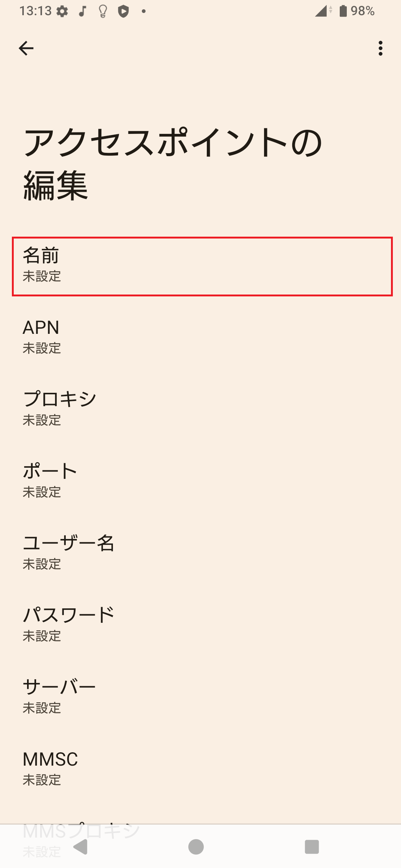The width and height of the screenshot is (401, 868).
Task: Open the プロキシ (Proxy) setting
Action: (200, 408)
